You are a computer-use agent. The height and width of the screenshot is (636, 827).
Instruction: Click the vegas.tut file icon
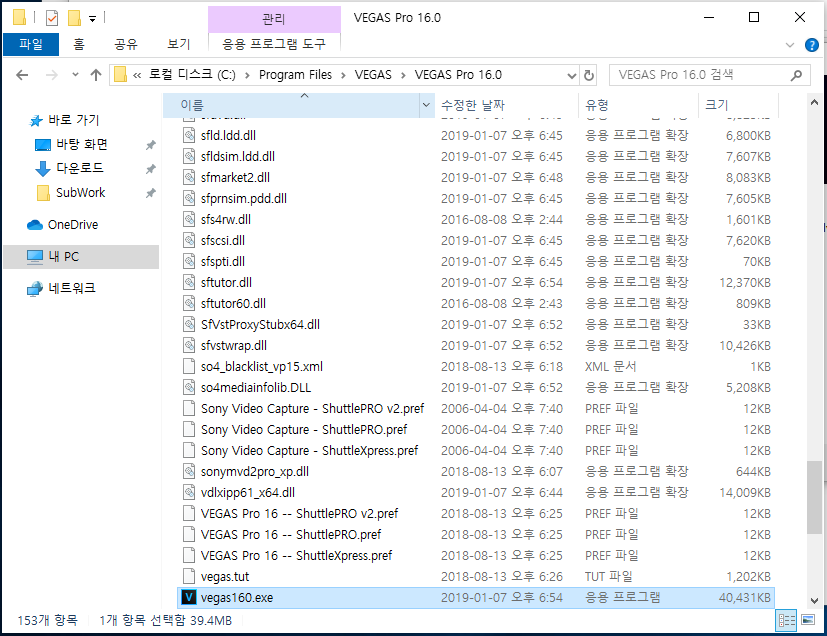coord(189,576)
